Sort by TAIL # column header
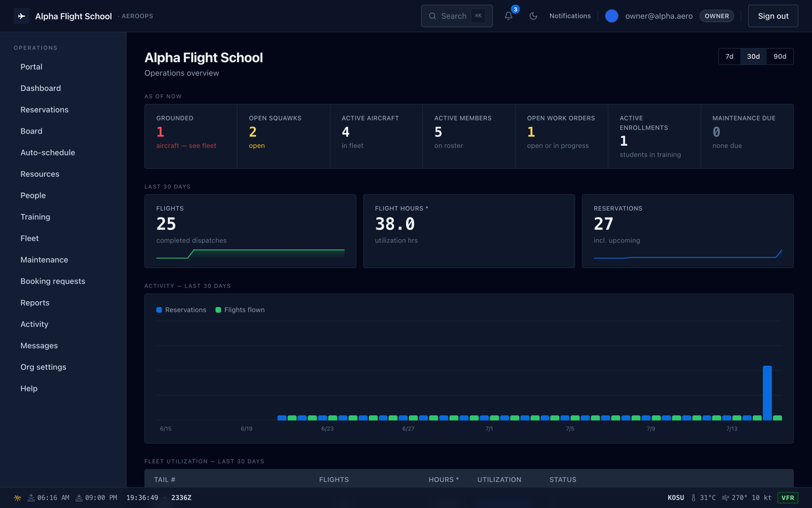The image size is (812, 508). (x=164, y=480)
